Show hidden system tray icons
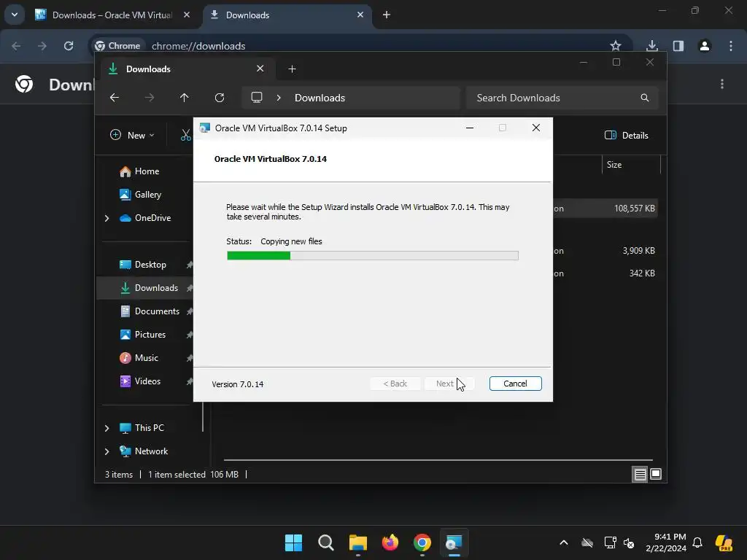747x560 pixels. click(x=564, y=542)
